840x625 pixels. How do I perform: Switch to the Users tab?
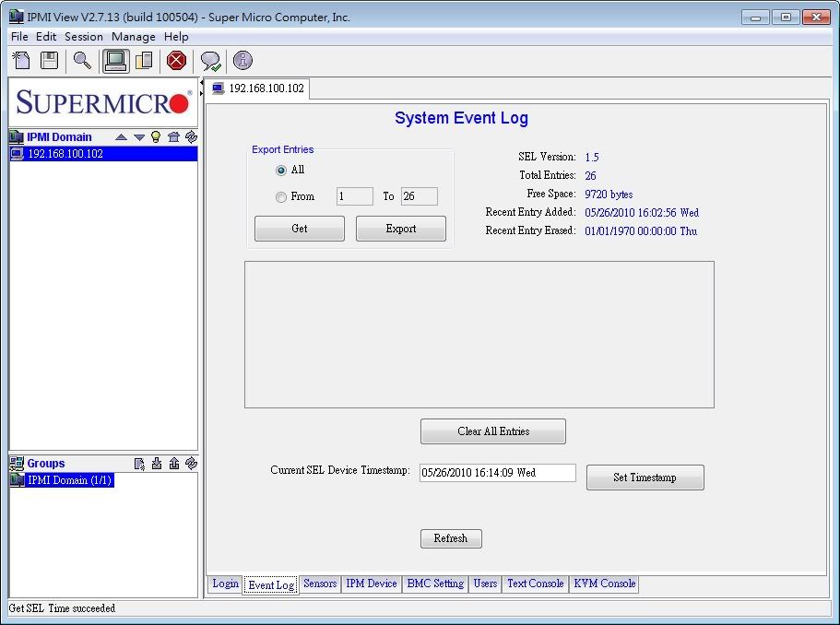pyautogui.click(x=485, y=584)
